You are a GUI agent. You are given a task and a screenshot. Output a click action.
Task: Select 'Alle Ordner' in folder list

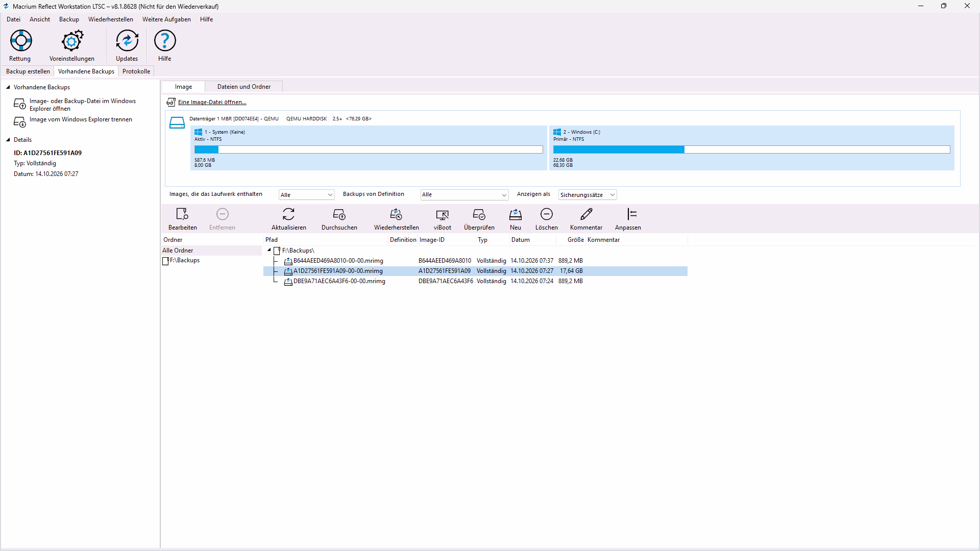tap(212, 251)
